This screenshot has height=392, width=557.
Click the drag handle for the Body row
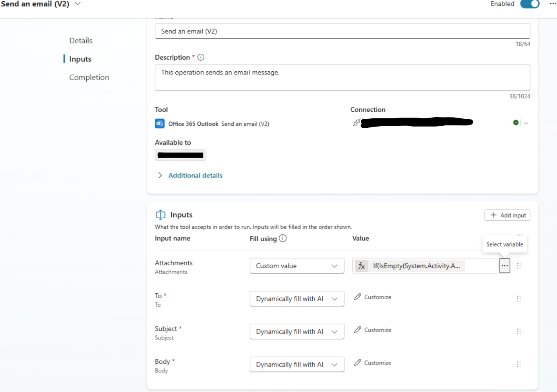(x=519, y=365)
